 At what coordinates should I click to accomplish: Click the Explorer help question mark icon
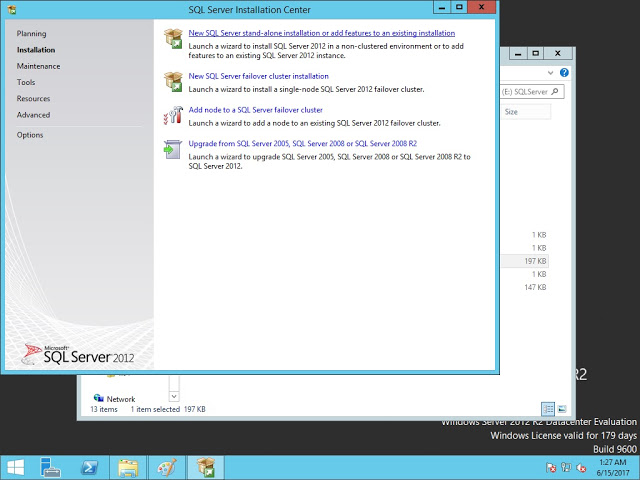565,73
